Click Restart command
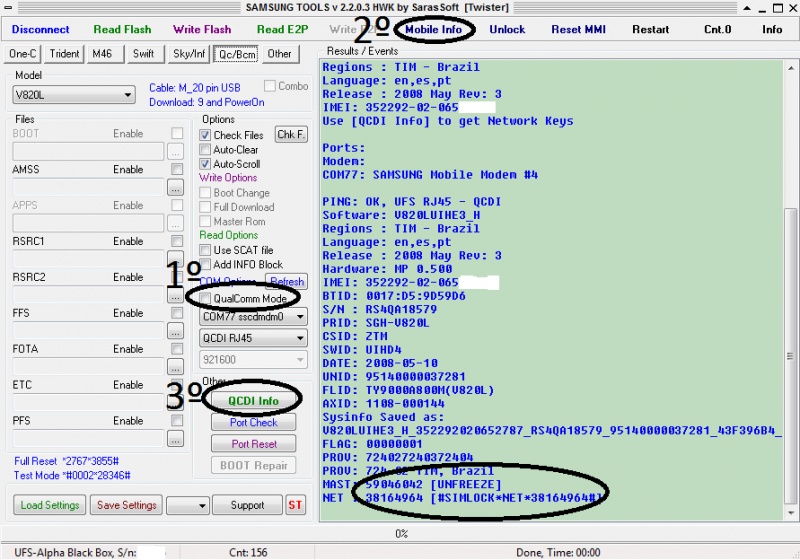This screenshot has height=560, width=800. point(651,30)
